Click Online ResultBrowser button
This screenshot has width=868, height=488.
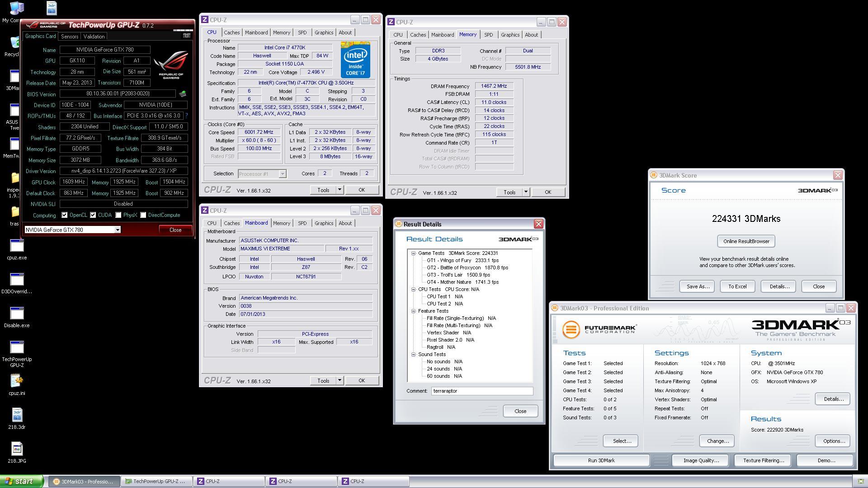click(746, 241)
